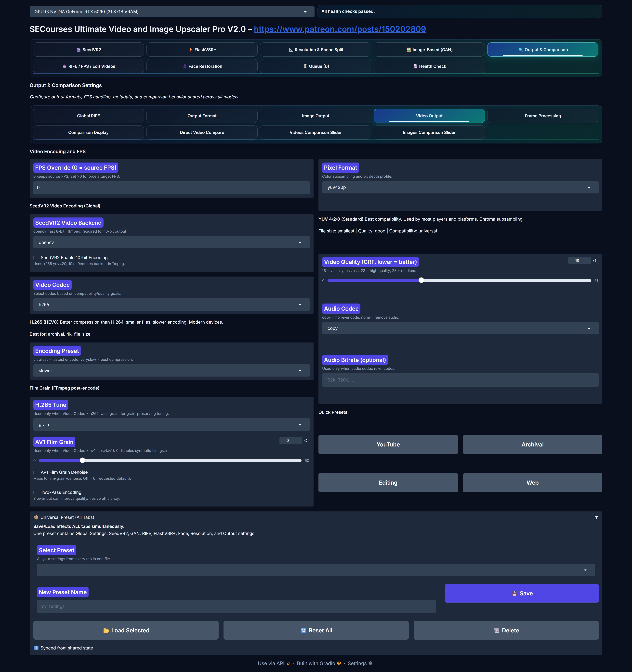632x672 pixels.
Task: Open the Face Restoration tab
Action: tap(202, 66)
